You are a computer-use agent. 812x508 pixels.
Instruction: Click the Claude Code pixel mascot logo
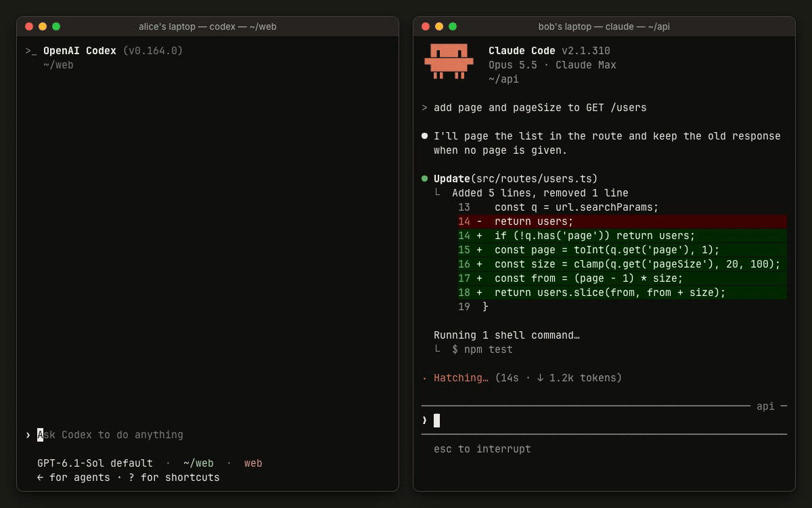[x=448, y=62]
